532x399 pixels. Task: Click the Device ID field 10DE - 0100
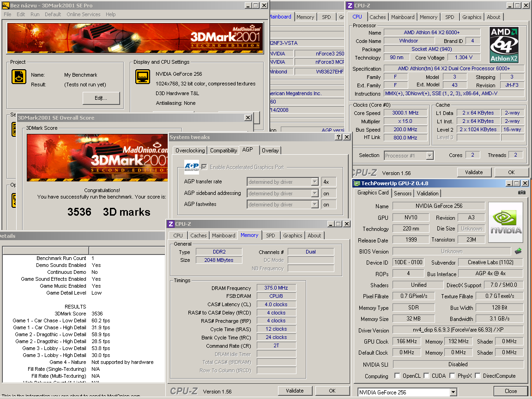click(x=408, y=262)
